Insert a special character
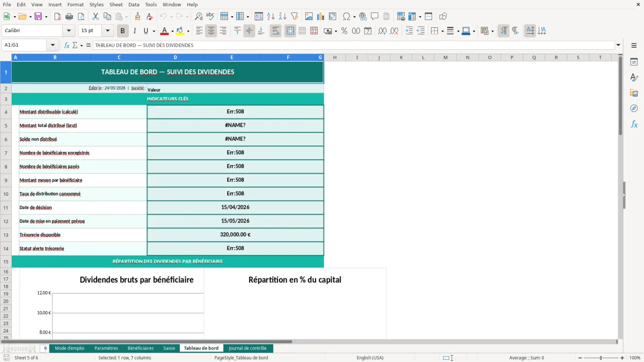644x362 pixels. (x=346, y=17)
